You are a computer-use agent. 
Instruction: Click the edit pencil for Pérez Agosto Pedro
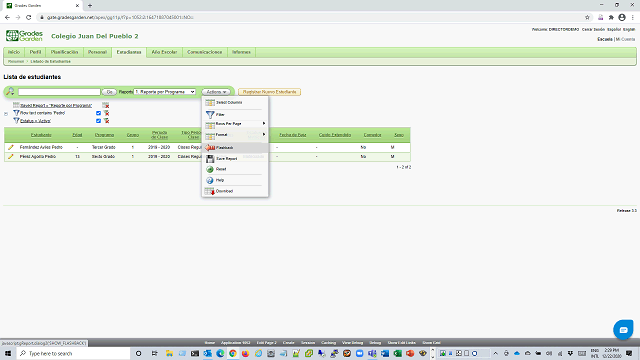pyautogui.click(x=11, y=156)
